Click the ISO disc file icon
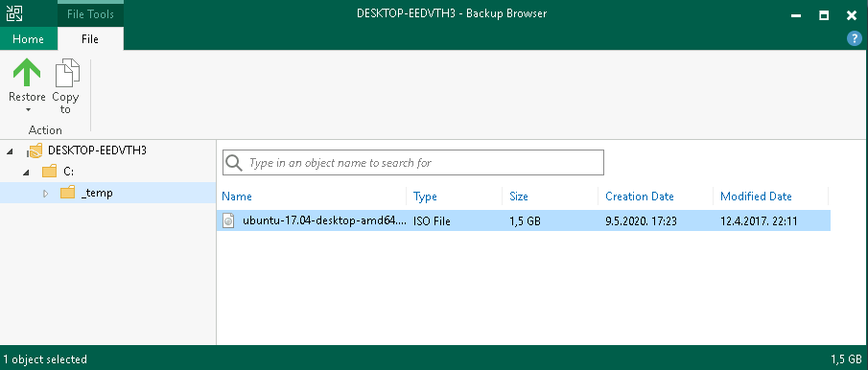Screen dimensions: 868x370 coord(228,221)
